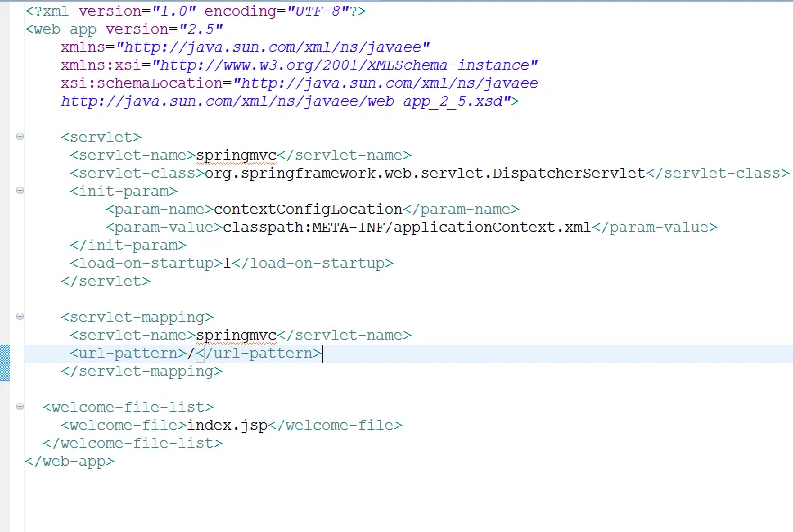Click the opening <load-on-startup> tag
Image resolution: width=793 pixels, height=532 pixels.
pyautogui.click(x=146, y=264)
